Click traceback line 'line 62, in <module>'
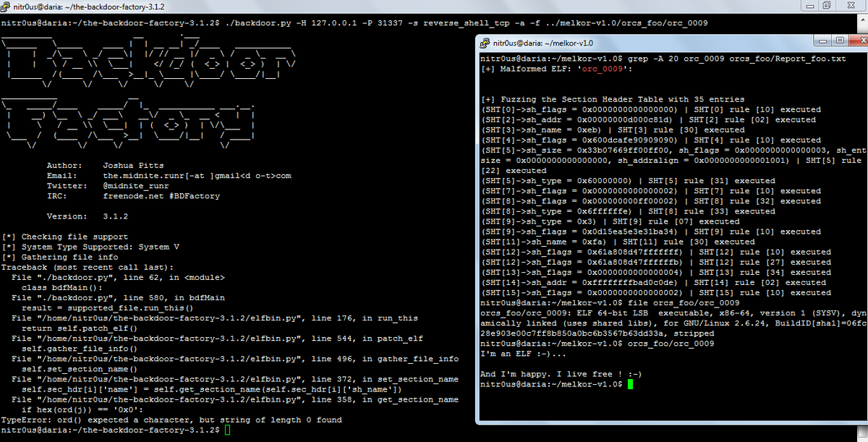Viewport: 868px width, 442px height. [118, 277]
